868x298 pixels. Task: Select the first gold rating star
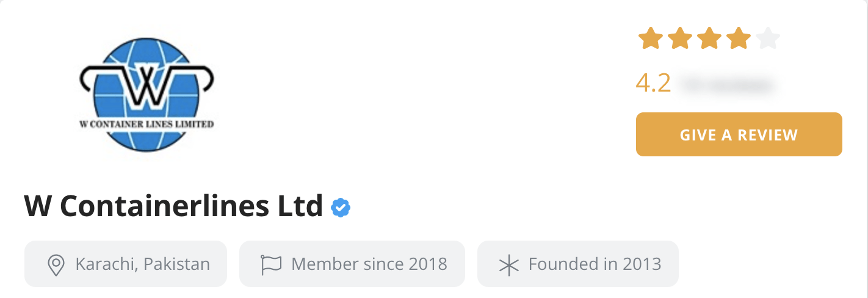(x=651, y=38)
